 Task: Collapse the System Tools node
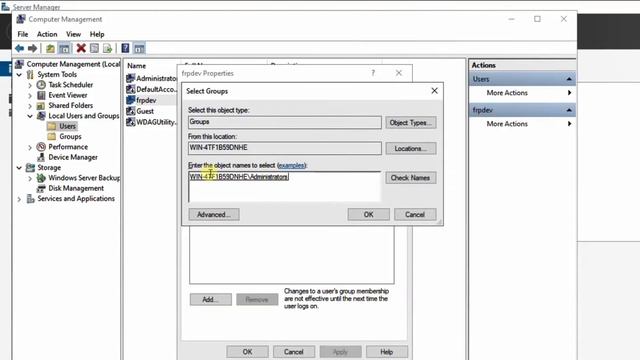tap(19, 75)
